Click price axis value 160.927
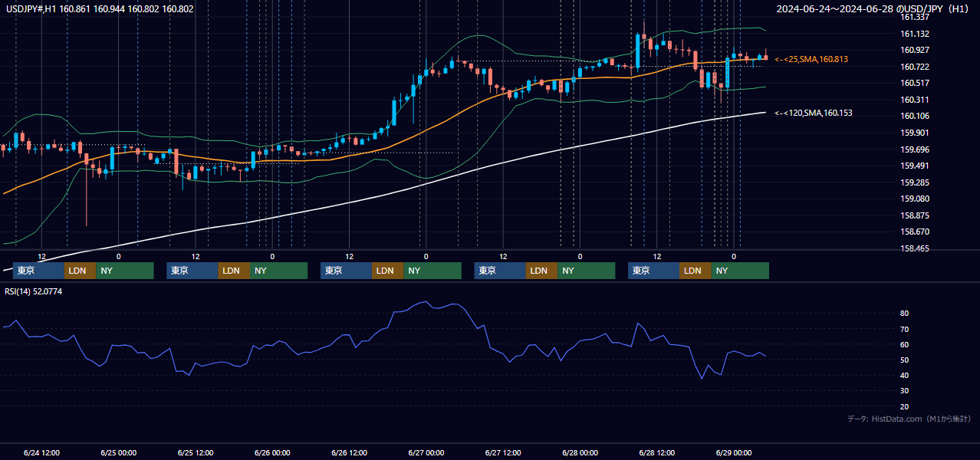 (x=915, y=50)
